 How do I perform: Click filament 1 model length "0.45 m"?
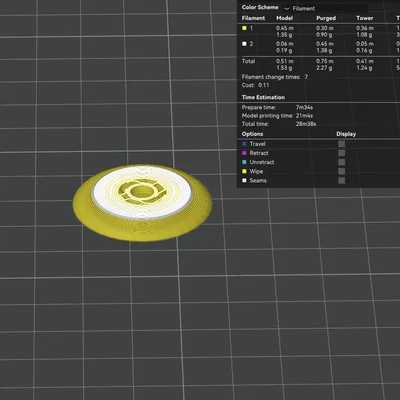285,28
